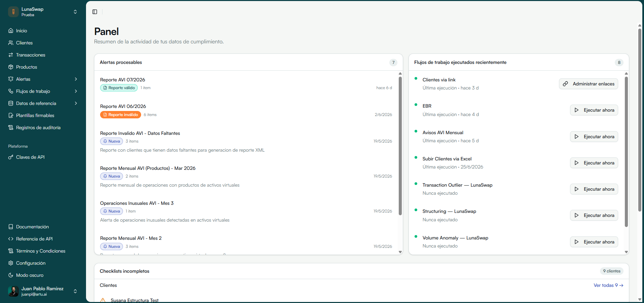Click the LunaSwap logo icon
This screenshot has width=644, height=303.
click(x=13, y=12)
